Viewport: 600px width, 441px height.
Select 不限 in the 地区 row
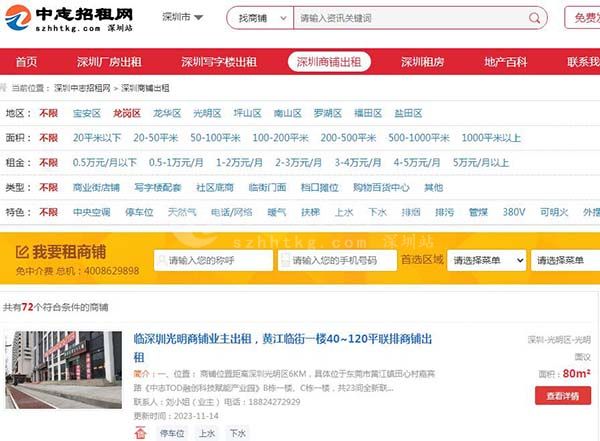point(49,113)
